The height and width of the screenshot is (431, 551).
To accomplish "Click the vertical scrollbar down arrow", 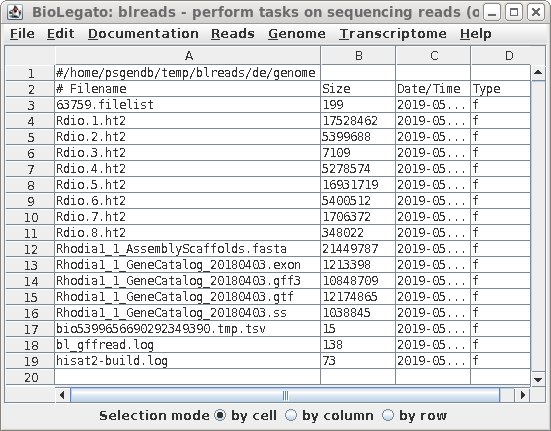I will click(x=538, y=379).
